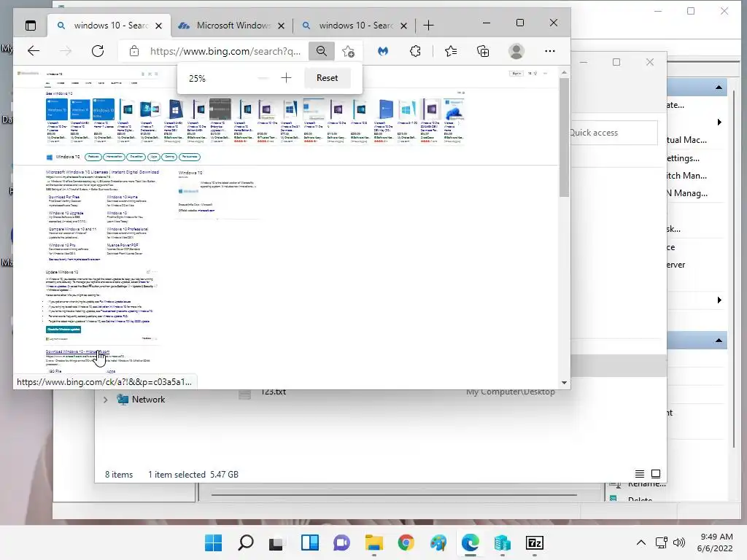Image resolution: width=747 pixels, height=560 pixels.
Task: Click Quick access search box in Explorer
Action: click(x=614, y=133)
